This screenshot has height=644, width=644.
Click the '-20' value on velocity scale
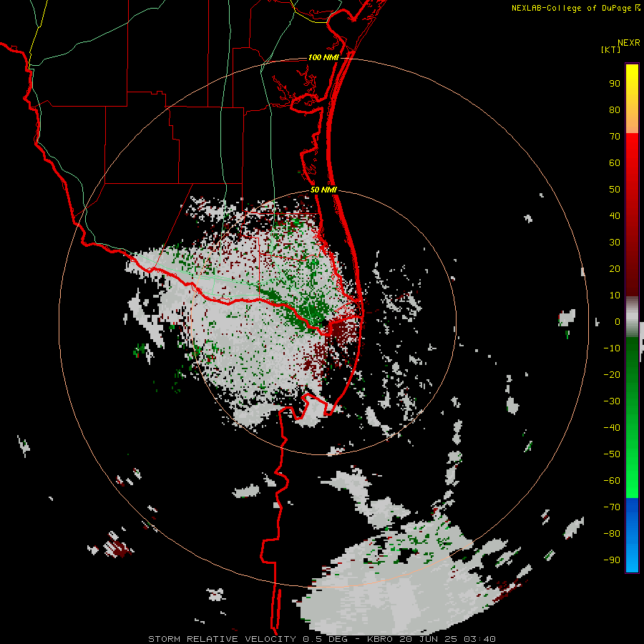tap(612, 375)
